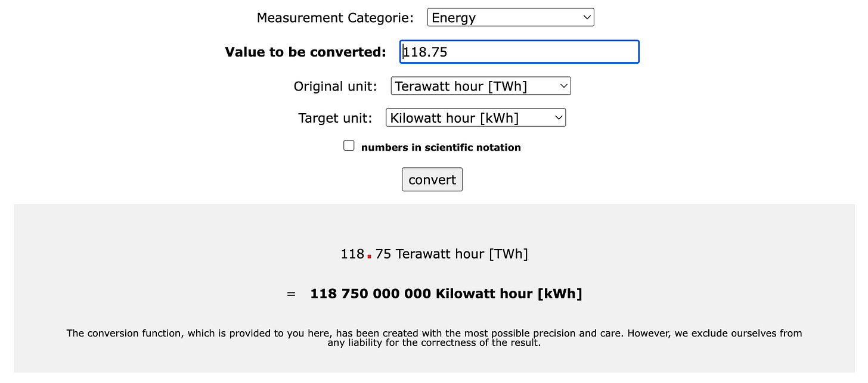The width and height of the screenshot is (868, 383).
Task: Enable numbers in scientific notation checkbox
Action: (x=349, y=146)
